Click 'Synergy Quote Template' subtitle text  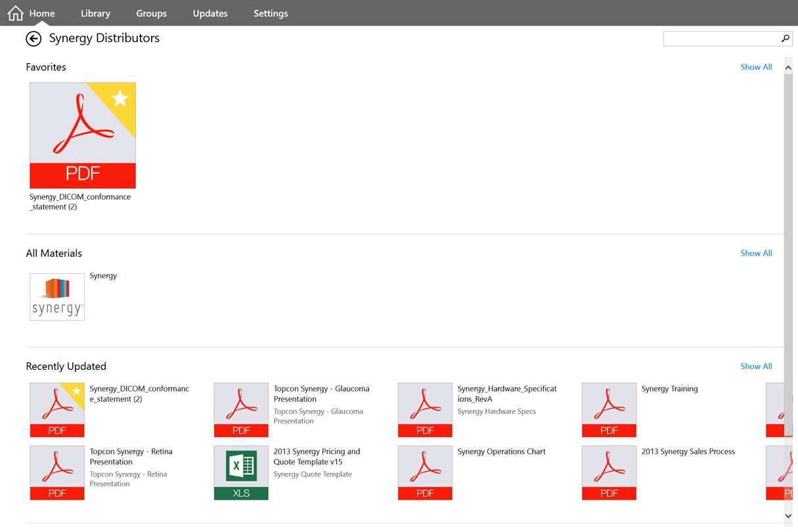point(313,474)
